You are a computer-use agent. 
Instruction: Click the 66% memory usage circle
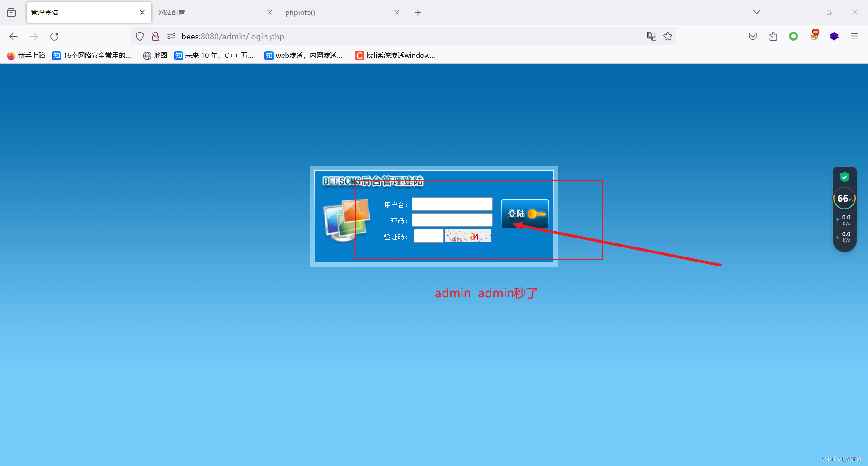pyautogui.click(x=844, y=199)
